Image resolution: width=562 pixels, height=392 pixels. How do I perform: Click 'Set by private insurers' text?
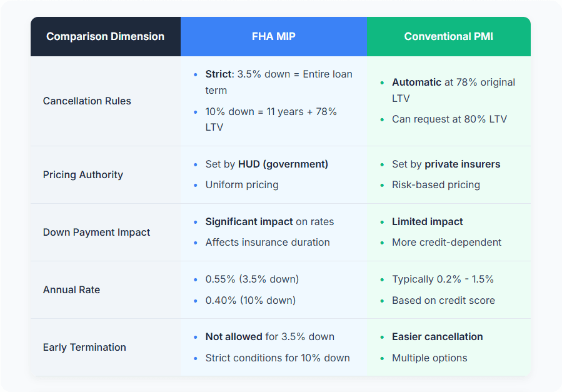(446, 164)
